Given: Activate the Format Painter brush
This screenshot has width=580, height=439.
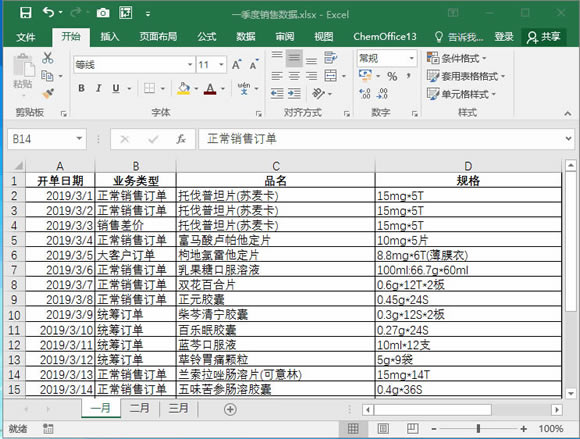Looking at the screenshot, I should tap(48, 93).
